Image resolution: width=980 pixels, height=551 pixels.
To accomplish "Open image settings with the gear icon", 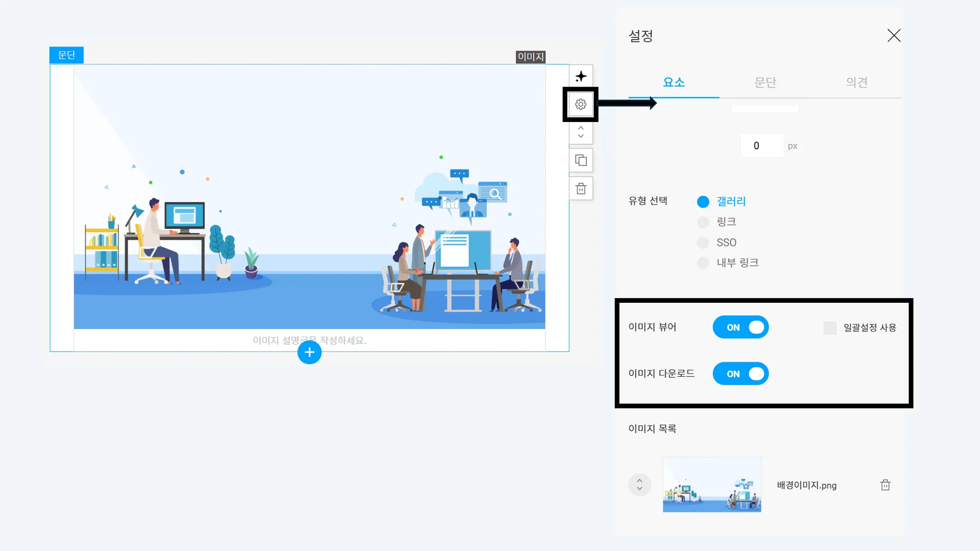I will click(581, 104).
